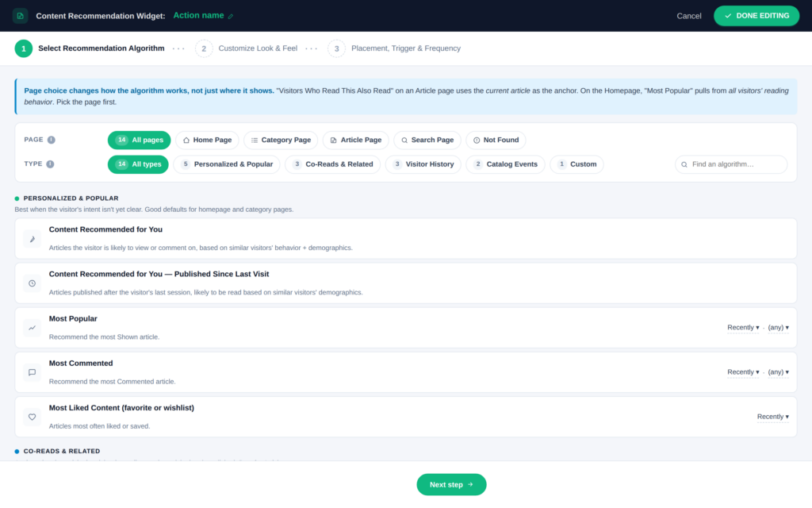Show Co-Reads & Related type
Image resolution: width=812 pixels, height=508 pixels.
[333, 165]
